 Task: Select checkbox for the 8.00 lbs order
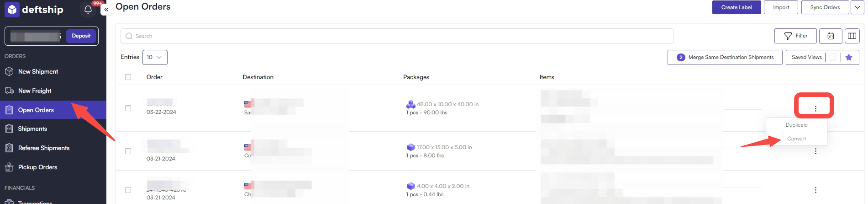click(128, 151)
